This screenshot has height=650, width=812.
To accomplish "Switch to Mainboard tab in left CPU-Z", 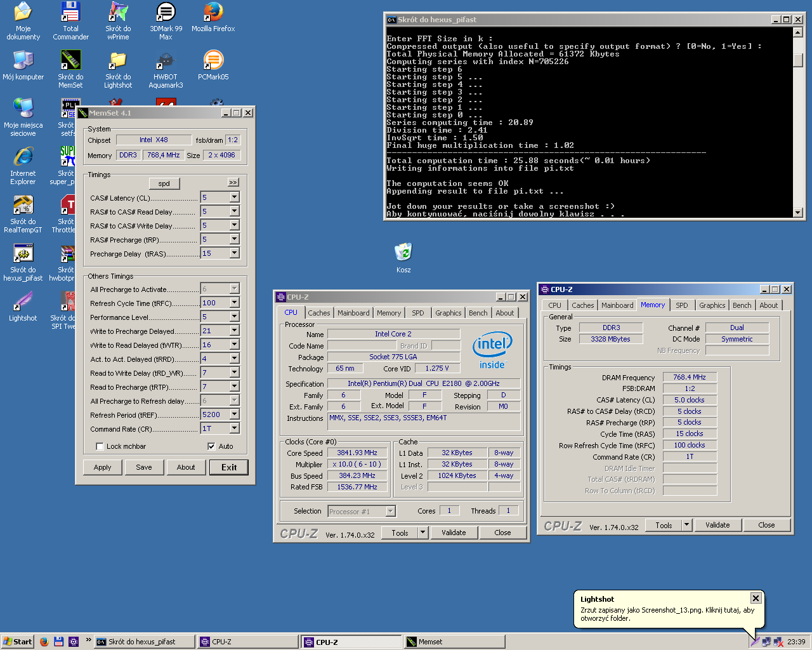I will [x=353, y=313].
